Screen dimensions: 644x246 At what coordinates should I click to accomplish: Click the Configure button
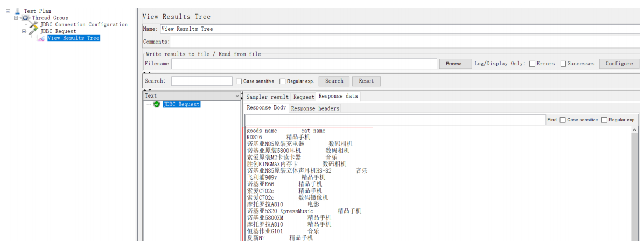[619, 64]
